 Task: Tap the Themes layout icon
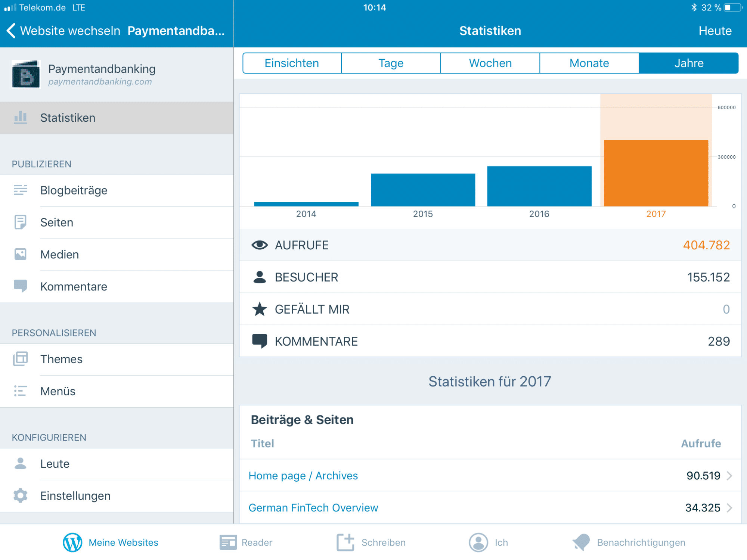[x=21, y=359]
